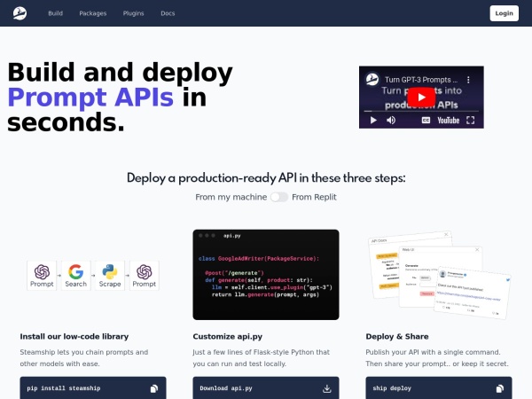The image size is (532, 399).
Task: Click the download icon beside Download api.py
Action: pyautogui.click(x=326, y=388)
